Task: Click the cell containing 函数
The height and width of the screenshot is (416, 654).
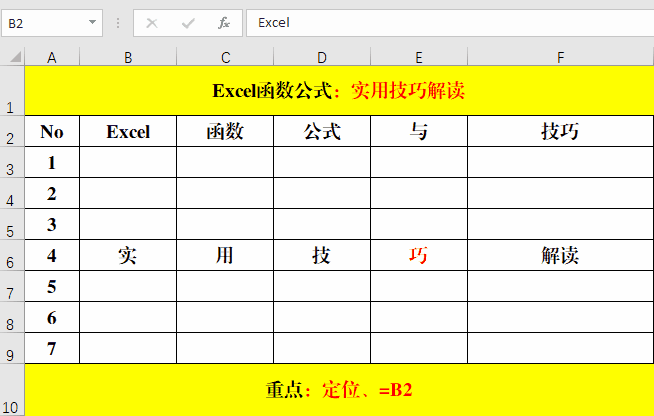Action: pos(225,131)
